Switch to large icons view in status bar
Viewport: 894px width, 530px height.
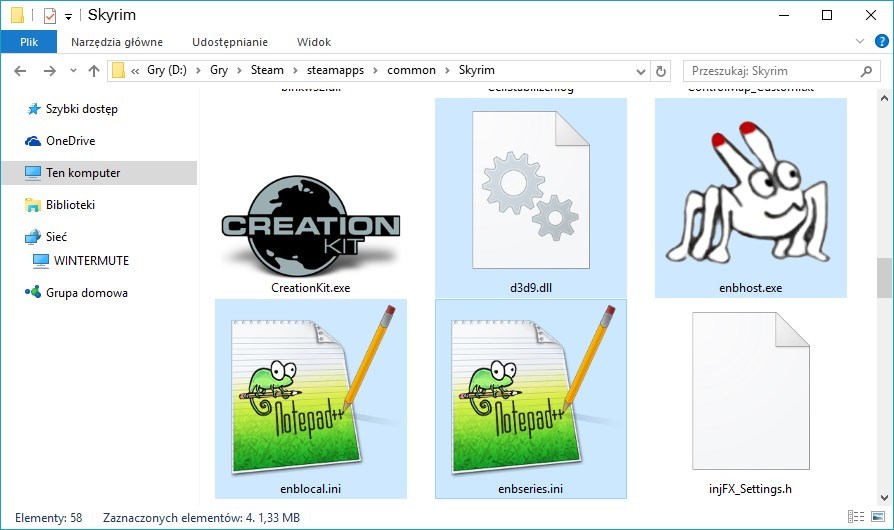pyautogui.click(x=877, y=517)
